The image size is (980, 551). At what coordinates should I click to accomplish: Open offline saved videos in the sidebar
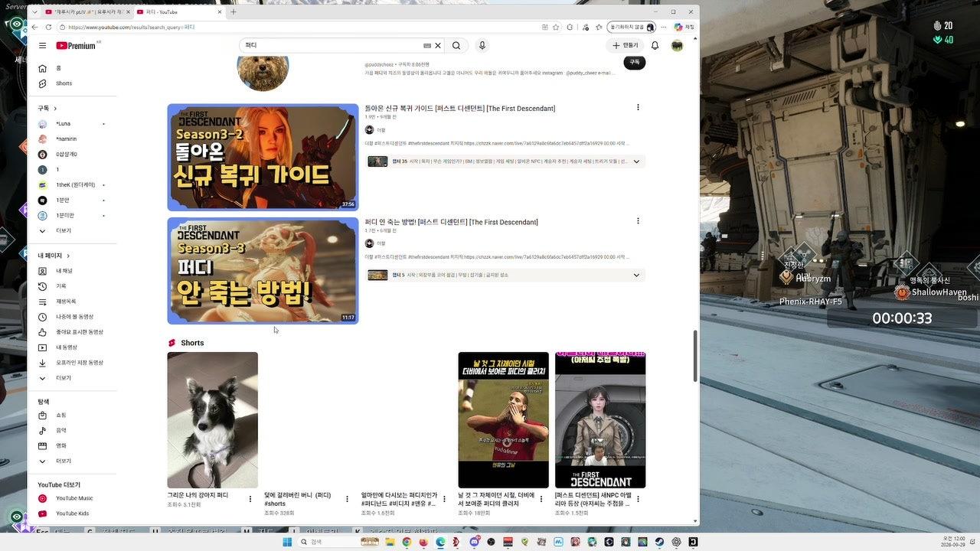coord(72,363)
